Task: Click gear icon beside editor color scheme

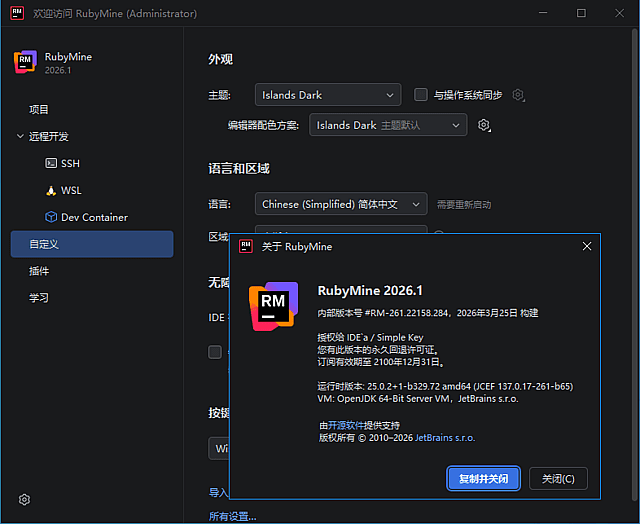Action: point(484,125)
